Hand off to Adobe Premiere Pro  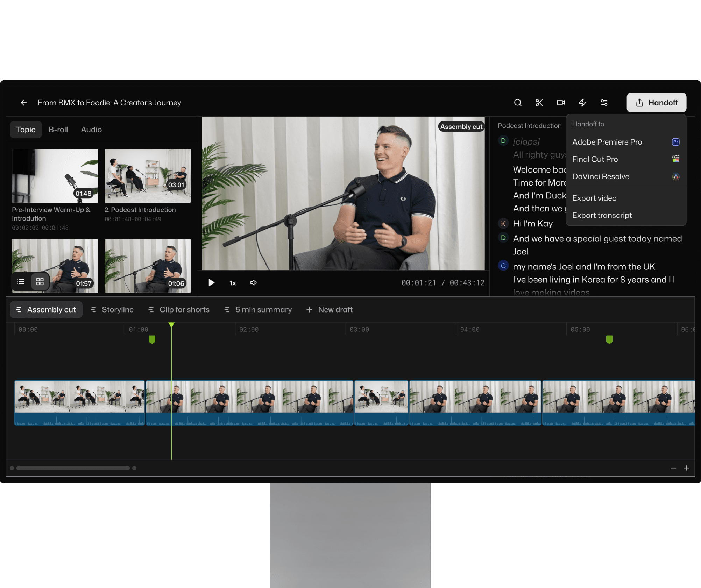tap(607, 142)
